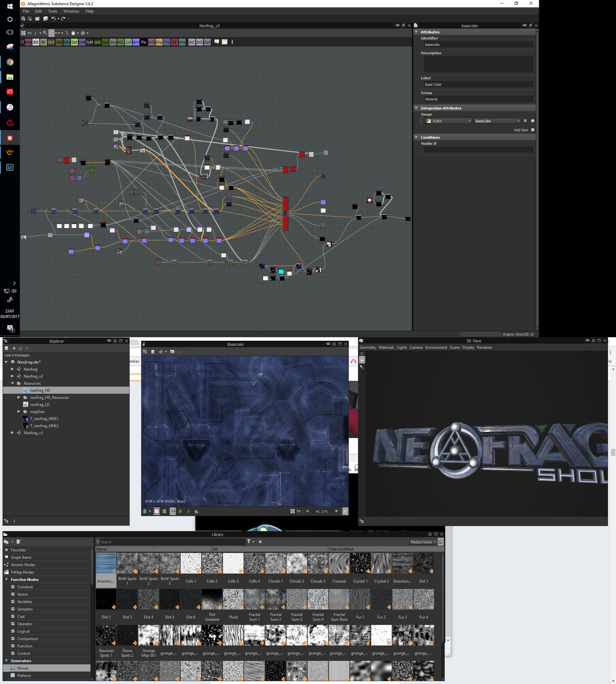The height and width of the screenshot is (684, 616).
Task: Open channel color selector in Basecolor view
Action: [147, 511]
